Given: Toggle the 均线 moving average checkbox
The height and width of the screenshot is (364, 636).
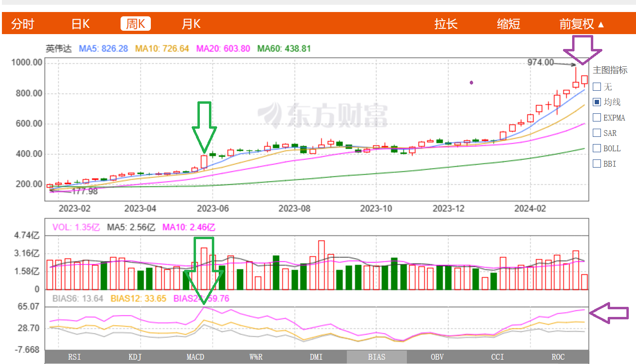Looking at the screenshot, I should pos(597,102).
